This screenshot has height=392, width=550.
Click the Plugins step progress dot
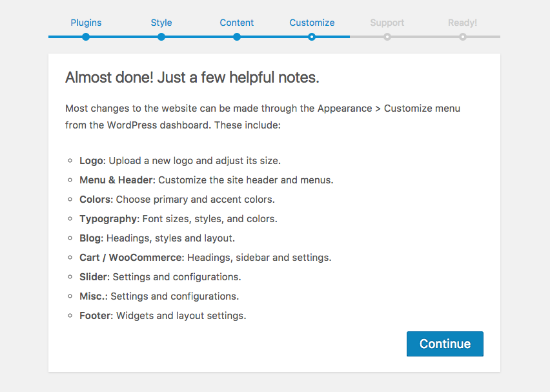coord(86,37)
